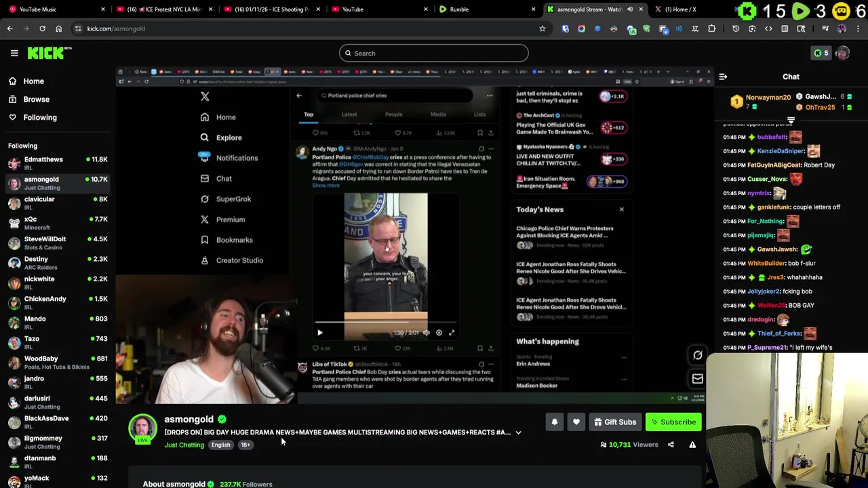868x488 pixels.
Task: Open Edmatthews channel from Following list
Action: [57, 163]
